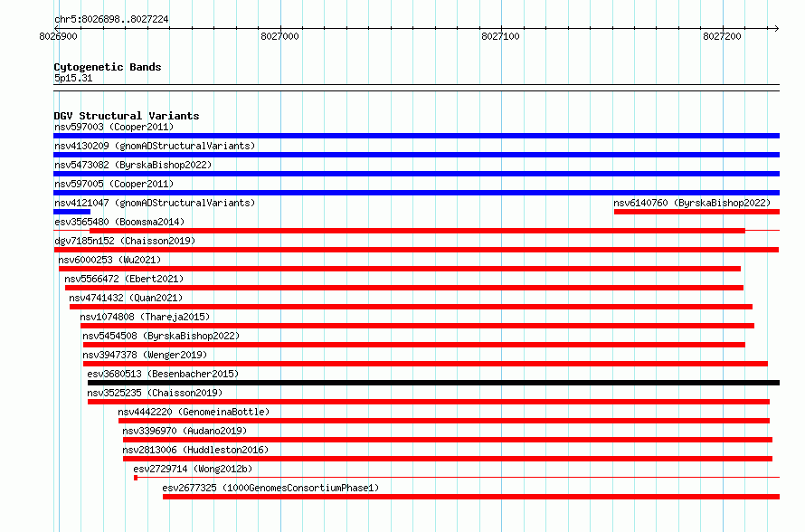
Task: Select the blue bar under nsv597005
Action: pyautogui.click(x=416, y=193)
